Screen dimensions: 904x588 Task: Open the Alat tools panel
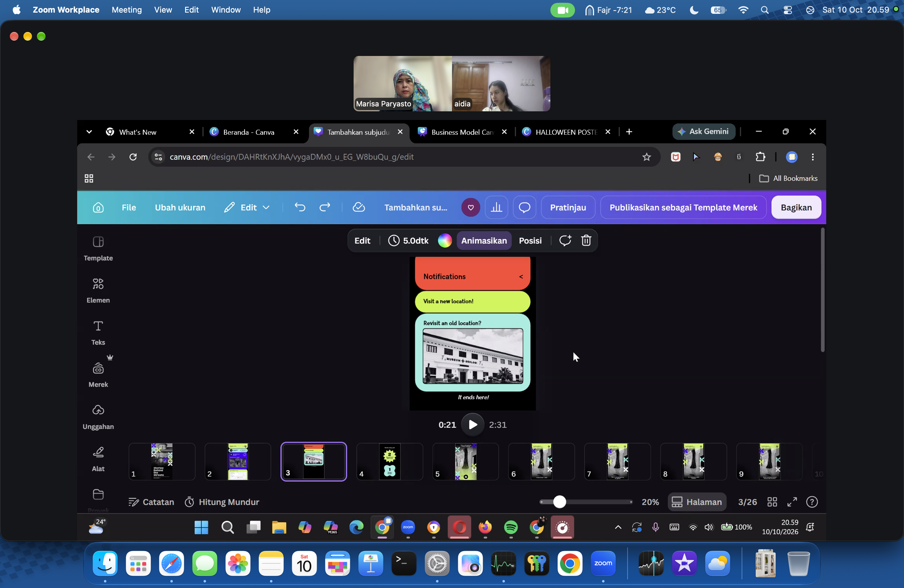coord(98,460)
